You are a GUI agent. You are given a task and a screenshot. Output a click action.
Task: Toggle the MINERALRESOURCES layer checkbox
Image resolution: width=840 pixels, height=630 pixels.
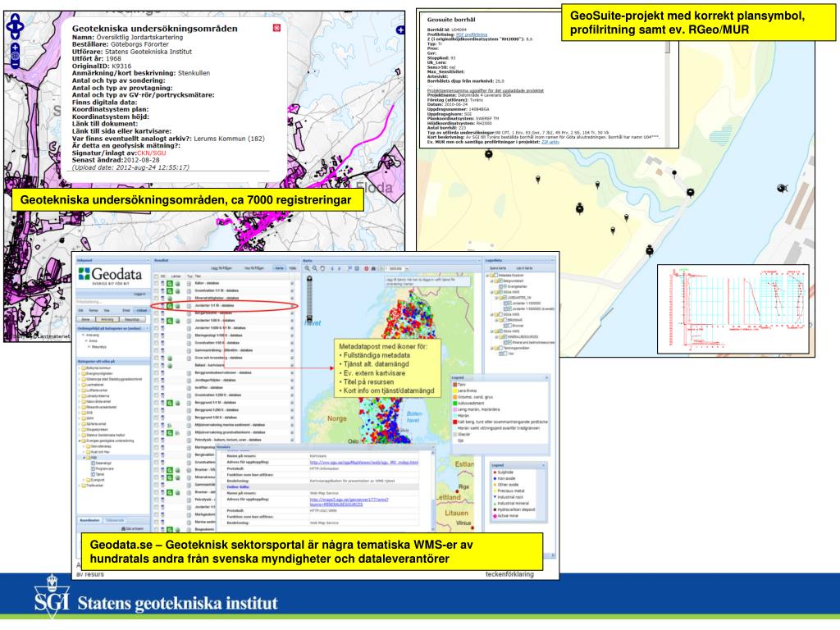pyautogui.click(x=505, y=337)
